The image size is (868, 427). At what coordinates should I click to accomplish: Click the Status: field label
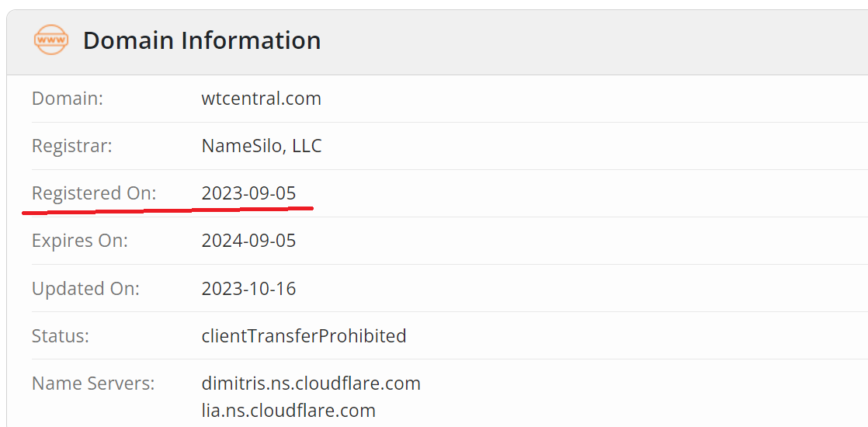61,336
